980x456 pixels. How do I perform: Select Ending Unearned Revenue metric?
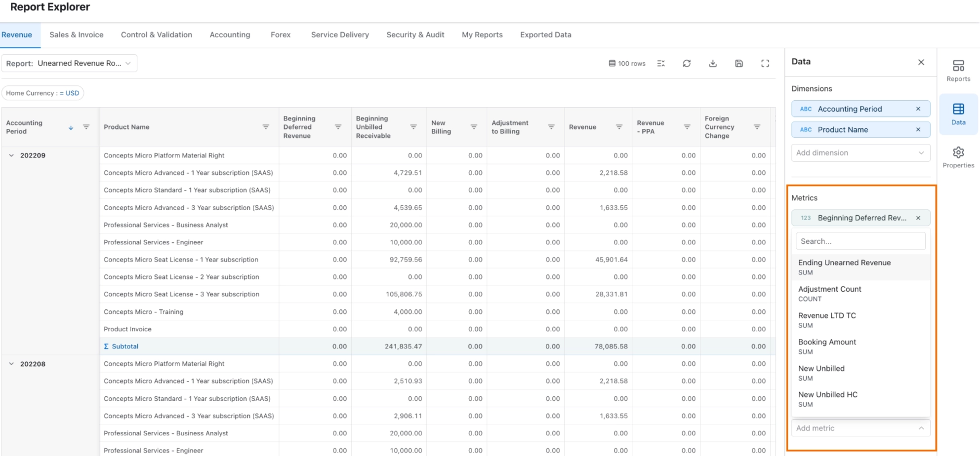[860, 267]
